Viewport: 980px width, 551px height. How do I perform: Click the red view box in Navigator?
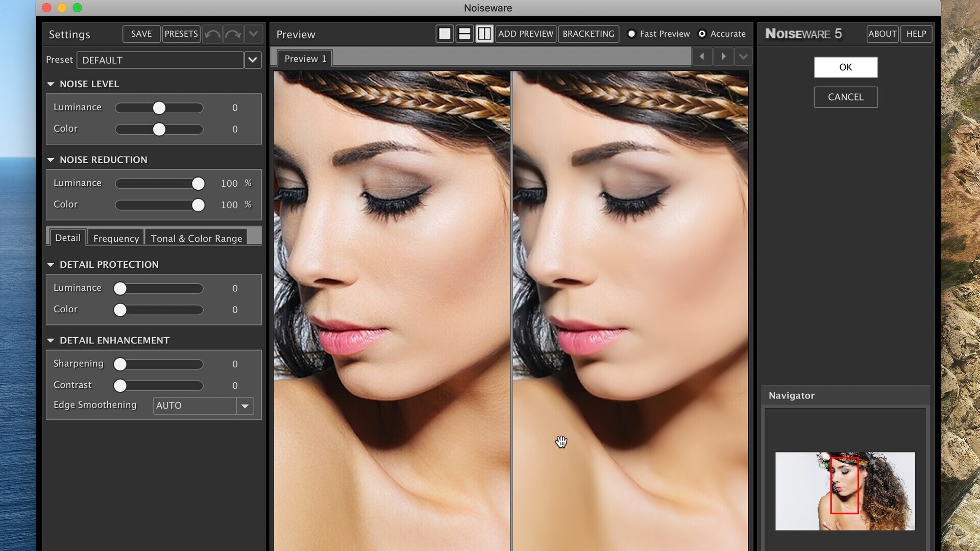[x=844, y=485]
